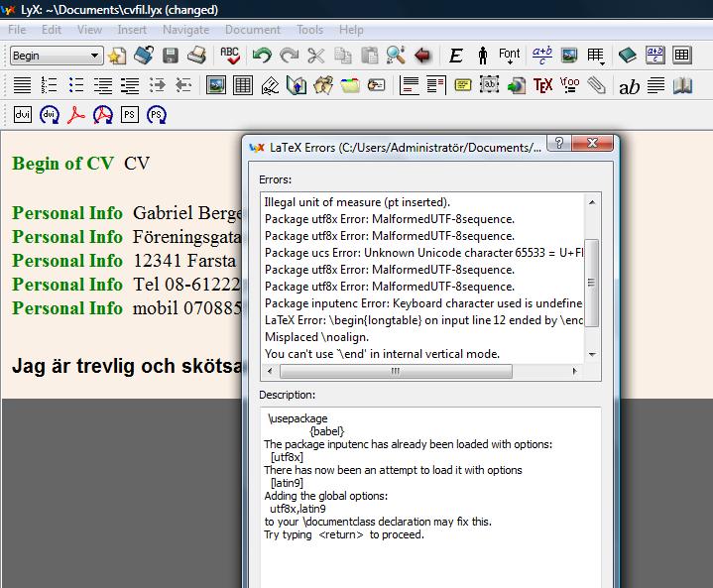Insert graphics from main toolbar picture icon
Viewport: 713px width, 588px height.
pos(569,56)
